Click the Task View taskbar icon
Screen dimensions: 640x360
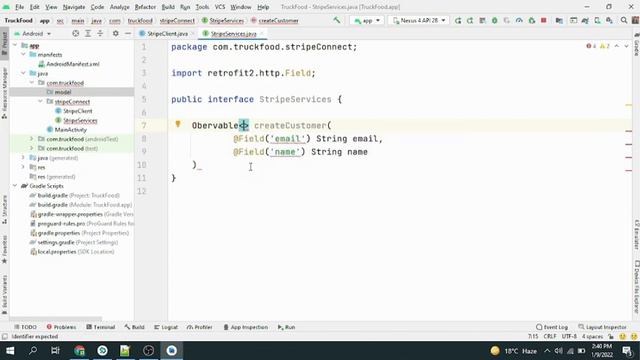[56, 351]
